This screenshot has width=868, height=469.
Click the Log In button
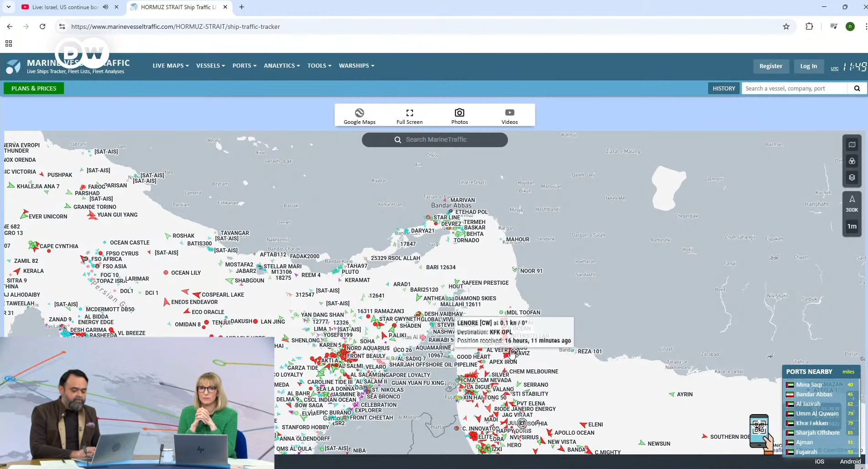click(809, 66)
